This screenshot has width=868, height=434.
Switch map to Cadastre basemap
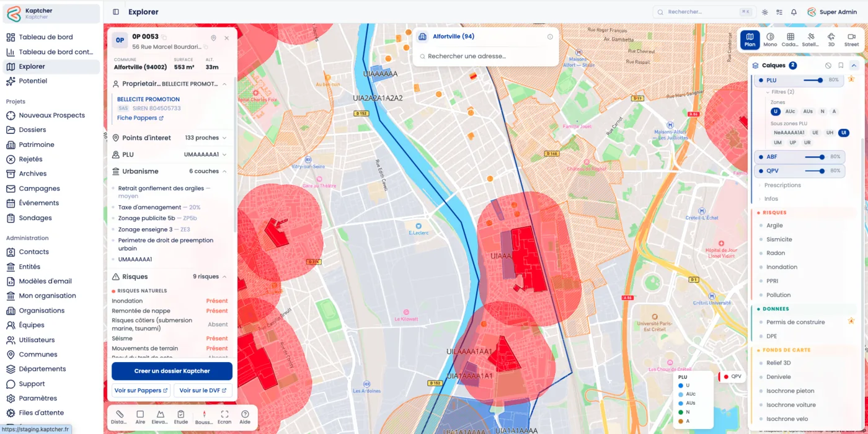coord(790,40)
